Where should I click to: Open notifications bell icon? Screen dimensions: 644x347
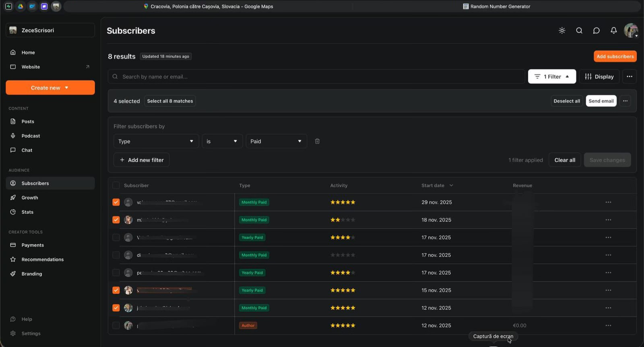pyautogui.click(x=613, y=31)
